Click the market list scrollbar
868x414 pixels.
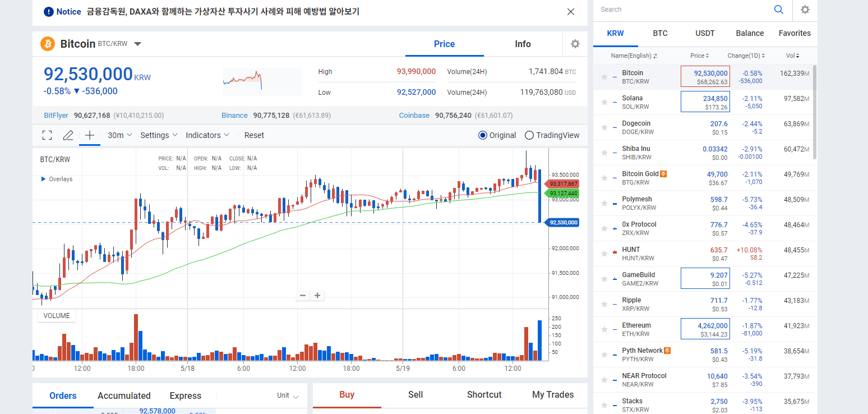(814, 111)
